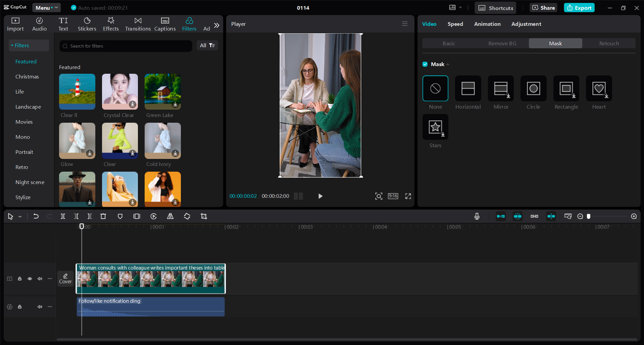Screen dimensions: 644x345
Task: Click the Crop tool
Action: pos(204,216)
